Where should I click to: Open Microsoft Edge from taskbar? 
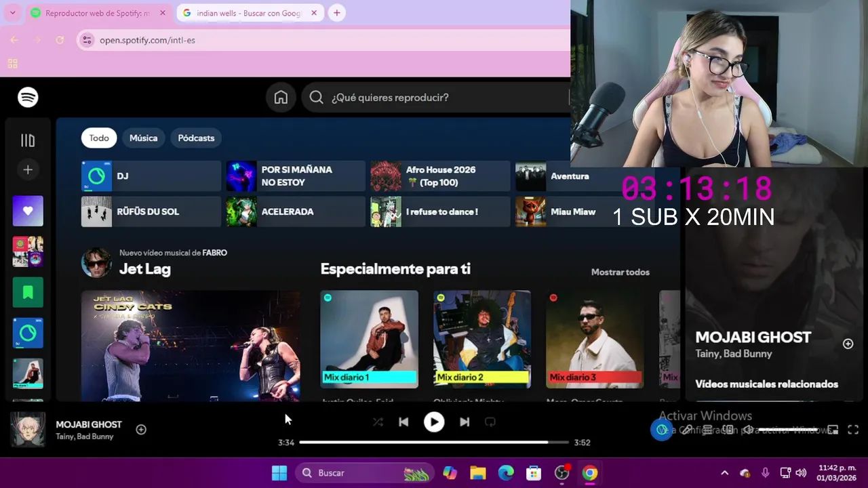point(506,473)
